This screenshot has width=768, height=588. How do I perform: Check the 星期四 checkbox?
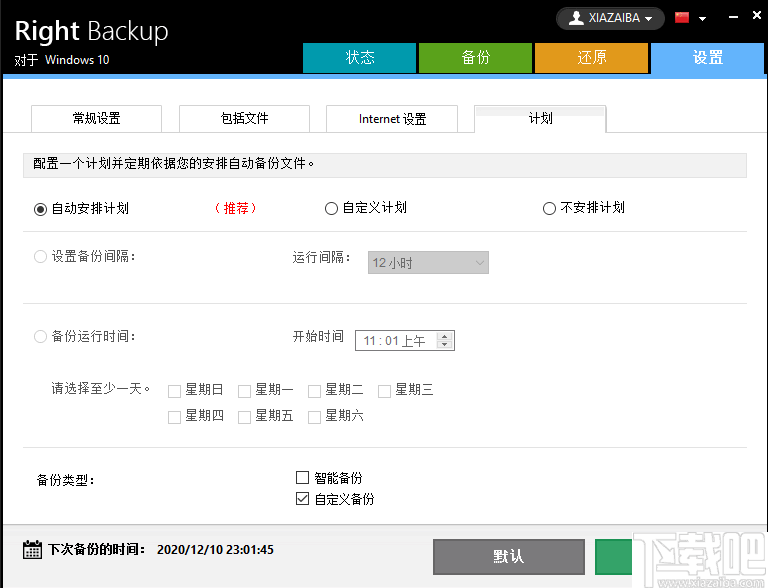174,417
